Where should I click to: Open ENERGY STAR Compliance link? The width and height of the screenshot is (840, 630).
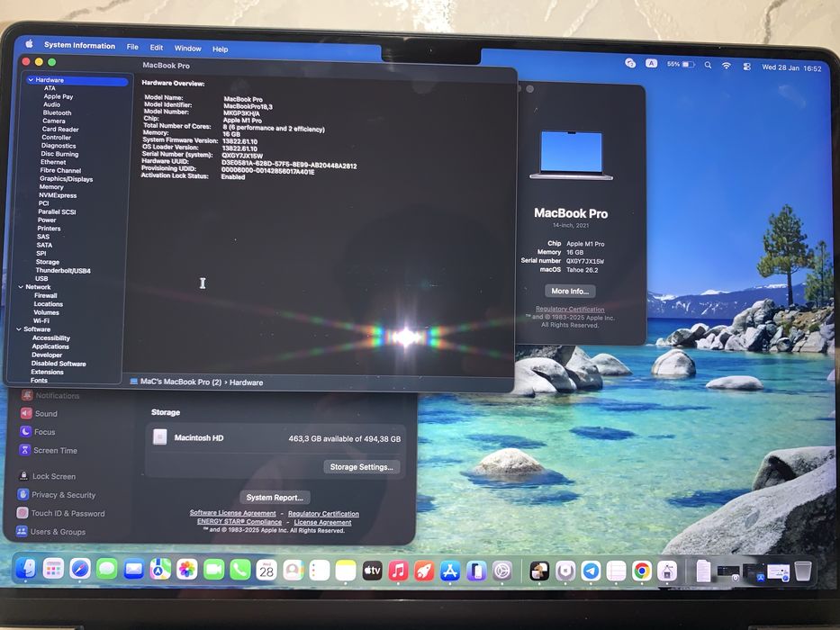click(239, 522)
